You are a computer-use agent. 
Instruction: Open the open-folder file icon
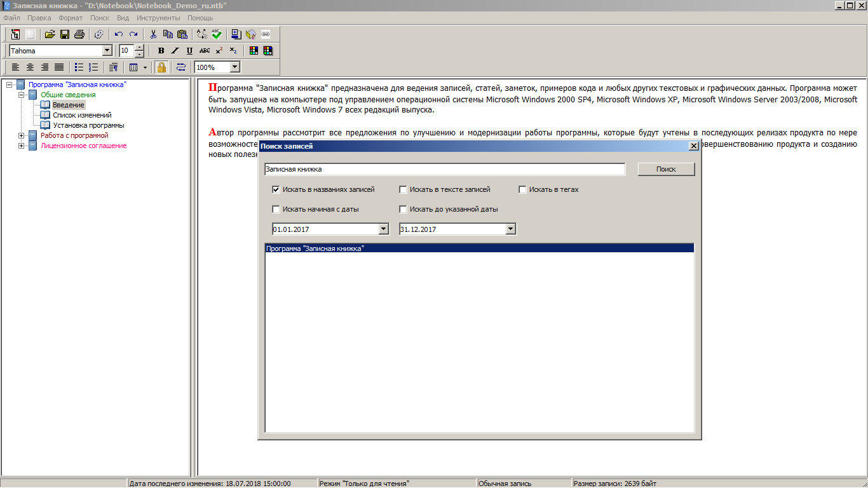click(x=50, y=34)
